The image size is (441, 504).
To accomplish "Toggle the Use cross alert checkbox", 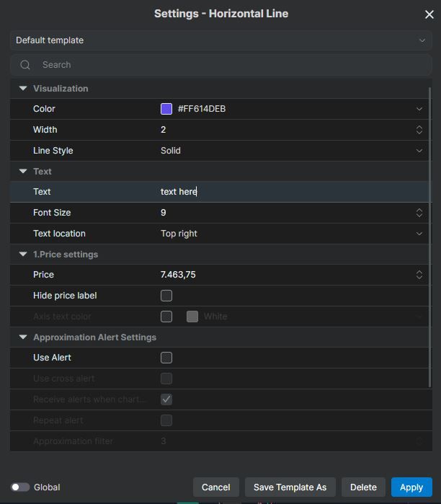I will tap(166, 379).
